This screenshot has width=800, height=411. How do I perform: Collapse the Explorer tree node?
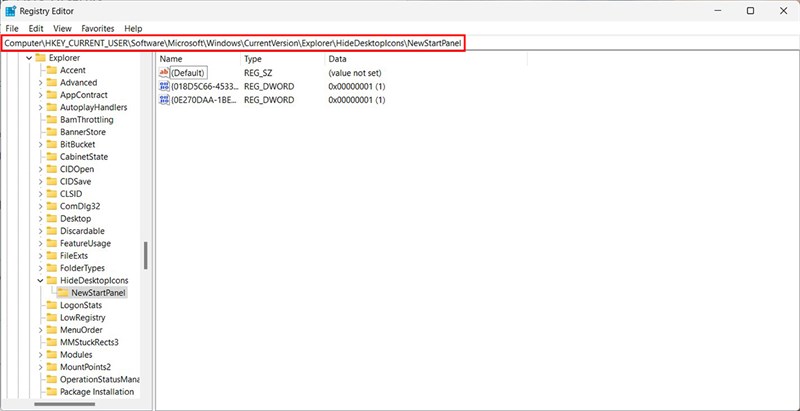tap(28, 58)
